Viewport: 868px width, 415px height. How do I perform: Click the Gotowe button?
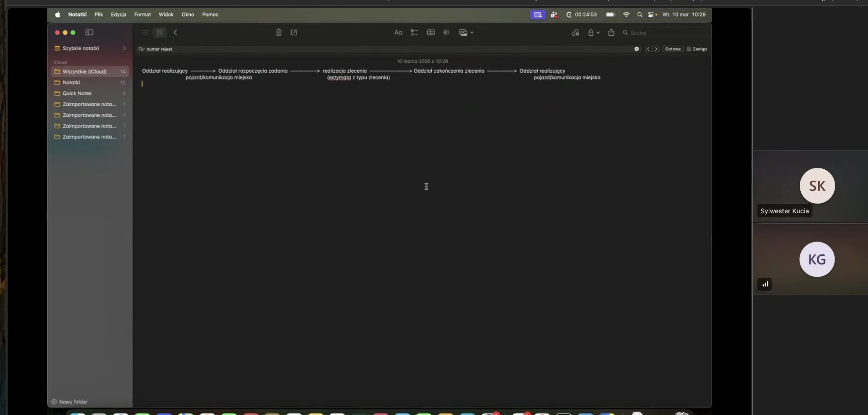(673, 49)
